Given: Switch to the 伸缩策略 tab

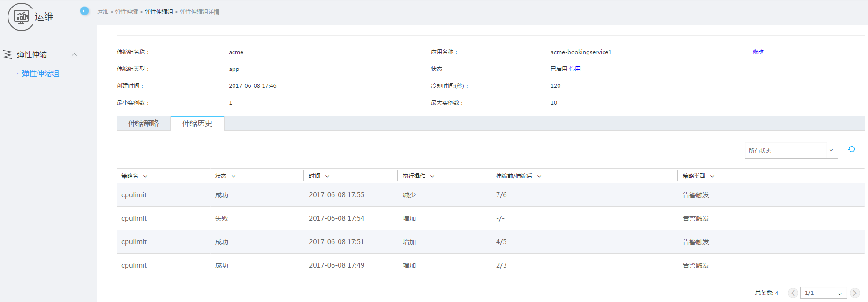Looking at the screenshot, I should click(x=143, y=123).
